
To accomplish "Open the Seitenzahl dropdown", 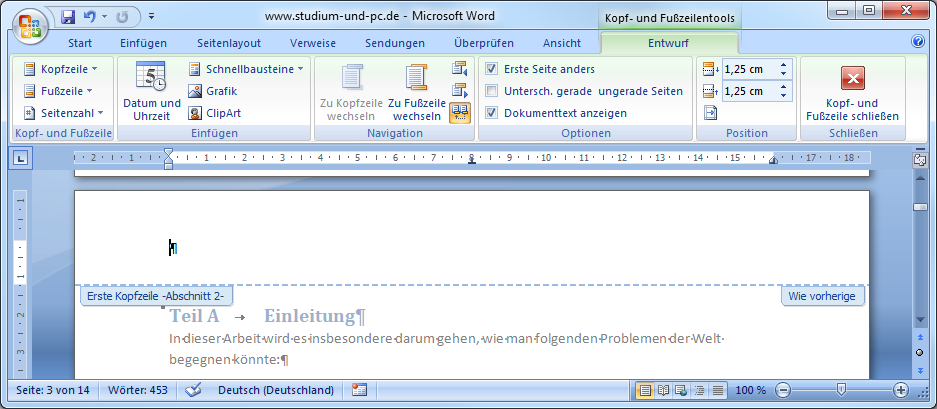I will pos(63,113).
